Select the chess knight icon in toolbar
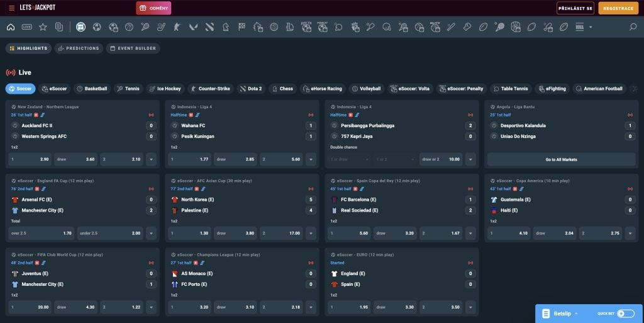The image size is (644, 323). click(x=226, y=27)
